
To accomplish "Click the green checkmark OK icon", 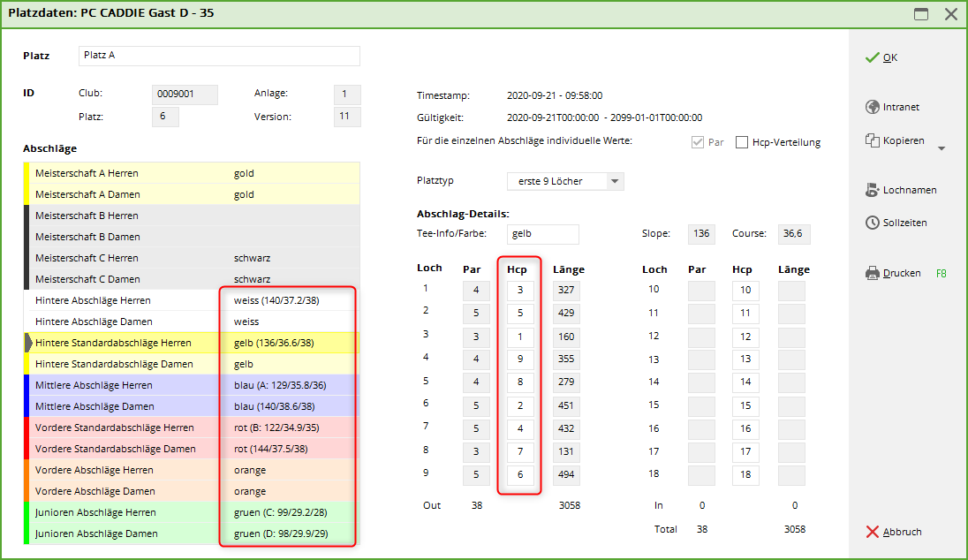I will [873, 57].
